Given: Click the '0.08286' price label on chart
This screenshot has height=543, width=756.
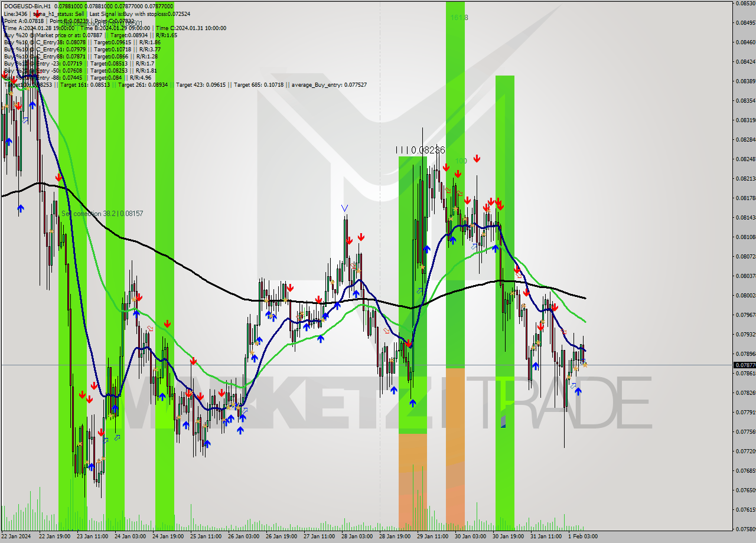Looking at the screenshot, I should 428,150.
